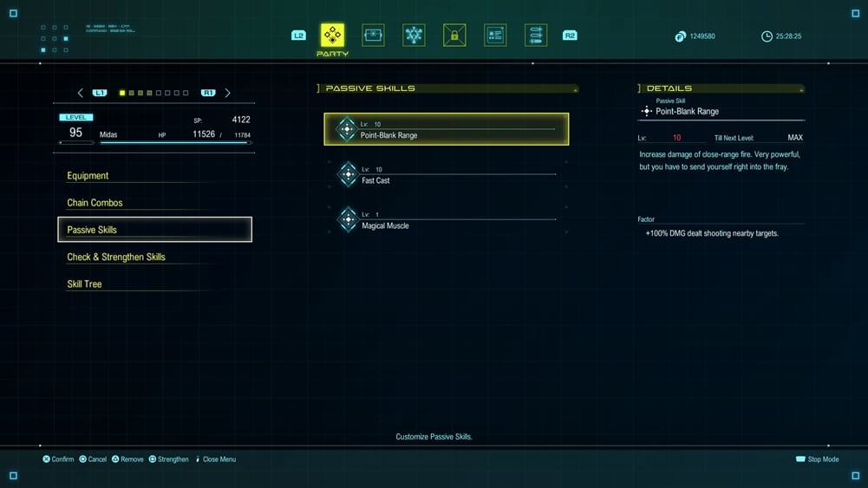Viewport: 868px width, 488px height.
Task: Click the Strengthen button prompt
Action: point(169,459)
